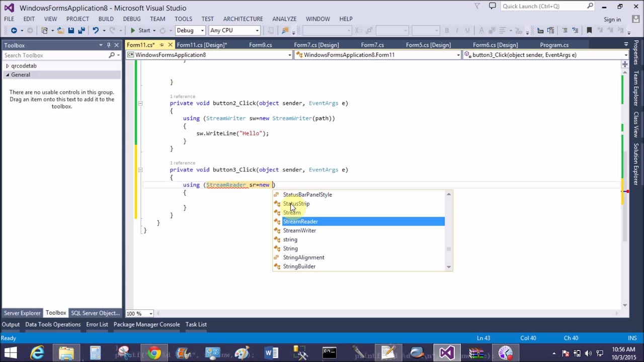The image size is (644, 362).
Task: Click the Windows Start button
Action: 11,352
